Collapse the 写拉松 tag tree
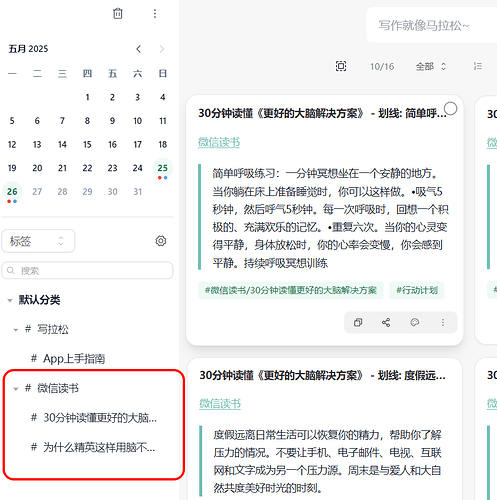The height and width of the screenshot is (500, 497). [x=16, y=330]
